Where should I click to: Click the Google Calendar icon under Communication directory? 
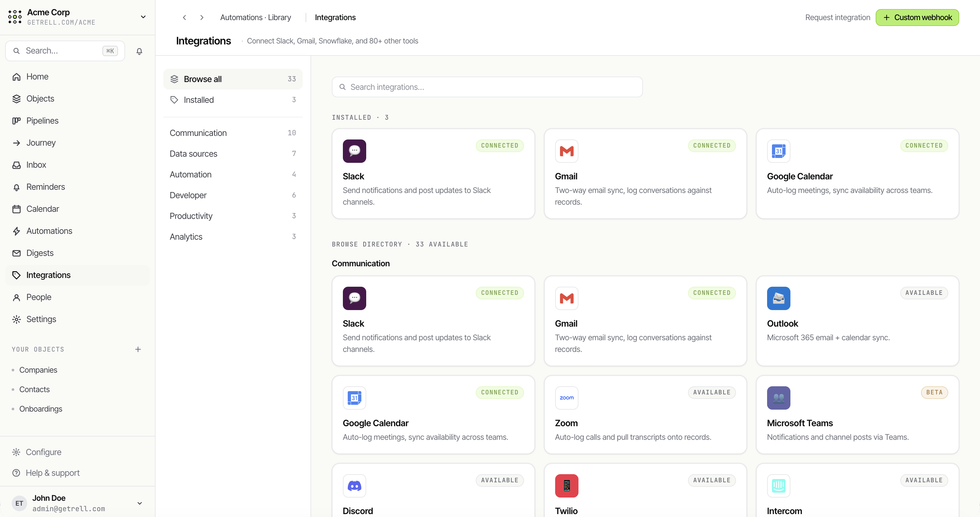354,398
